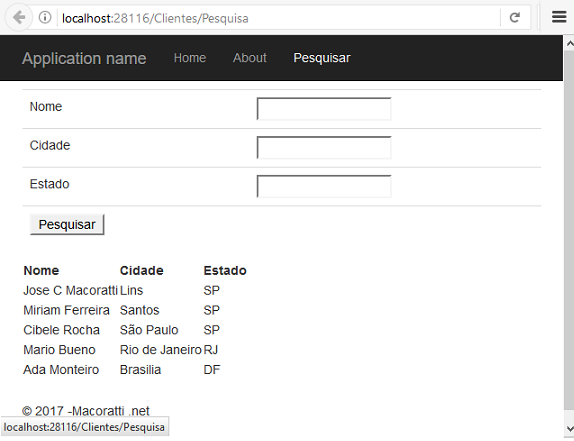This screenshot has height=441, width=574.
Task: Open the browser hamburger menu
Action: click(x=559, y=17)
